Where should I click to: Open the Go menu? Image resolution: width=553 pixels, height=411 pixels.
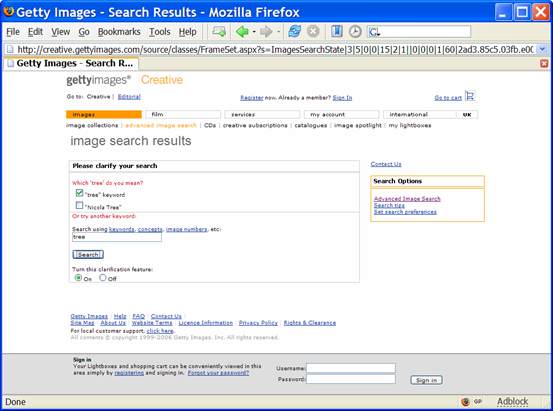[x=84, y=32]
